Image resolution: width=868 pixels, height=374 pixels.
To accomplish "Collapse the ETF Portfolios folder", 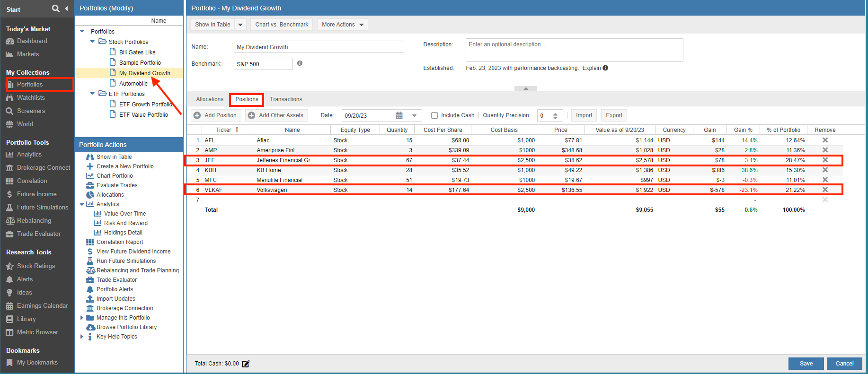I will click(92, 94).
